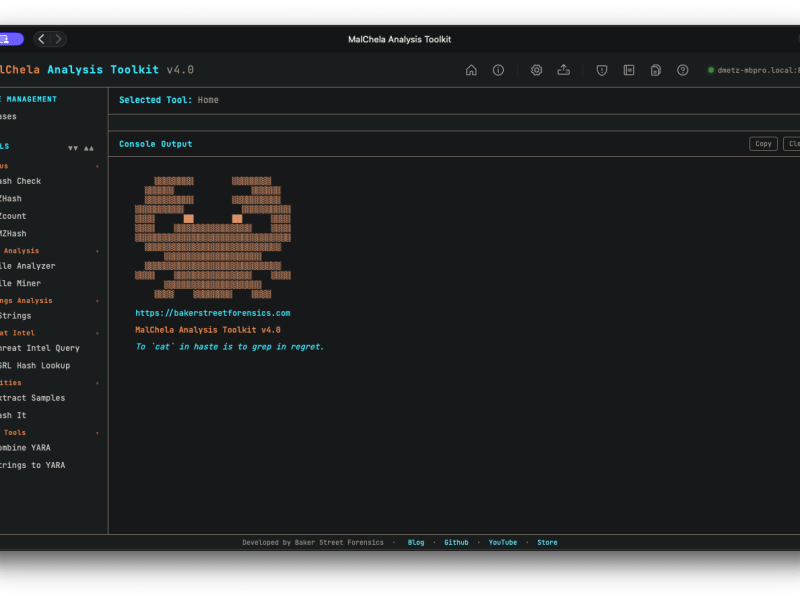This screenshot has height=600, width=800.
Task: Click the shield alert icon
Action: click(x=602, y=70)
